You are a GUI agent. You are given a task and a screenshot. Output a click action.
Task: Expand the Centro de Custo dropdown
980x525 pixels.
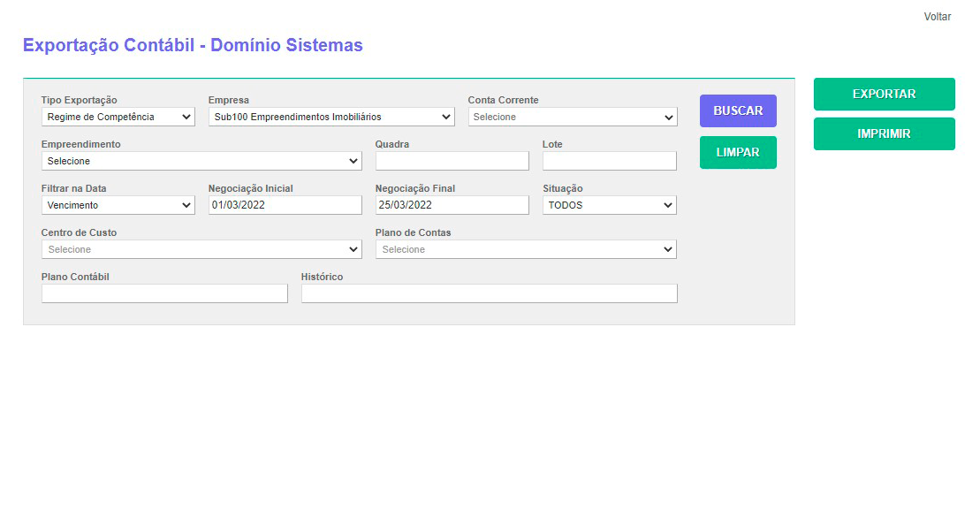click(x=201, y=249)
